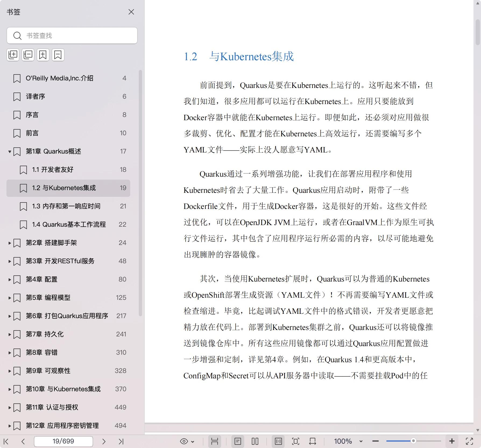Screen dimensions: 481x448
Task: Expand 第3章 开发RESTful服务 chapter
Action: 10,261
